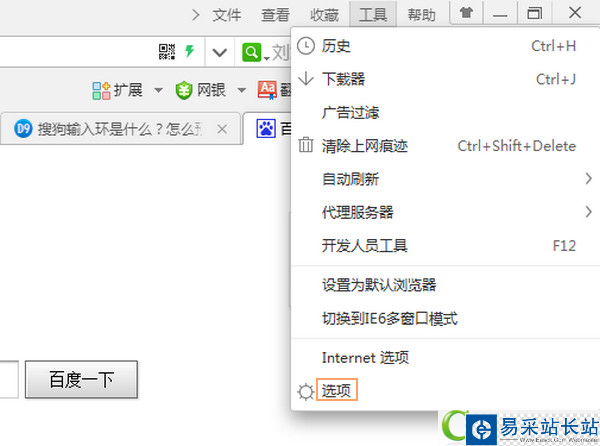Image resolution: width=600 pixels, height=446 pixels.
Task: Click the 网银 green shield icon
Action: [x=184, y=91]
